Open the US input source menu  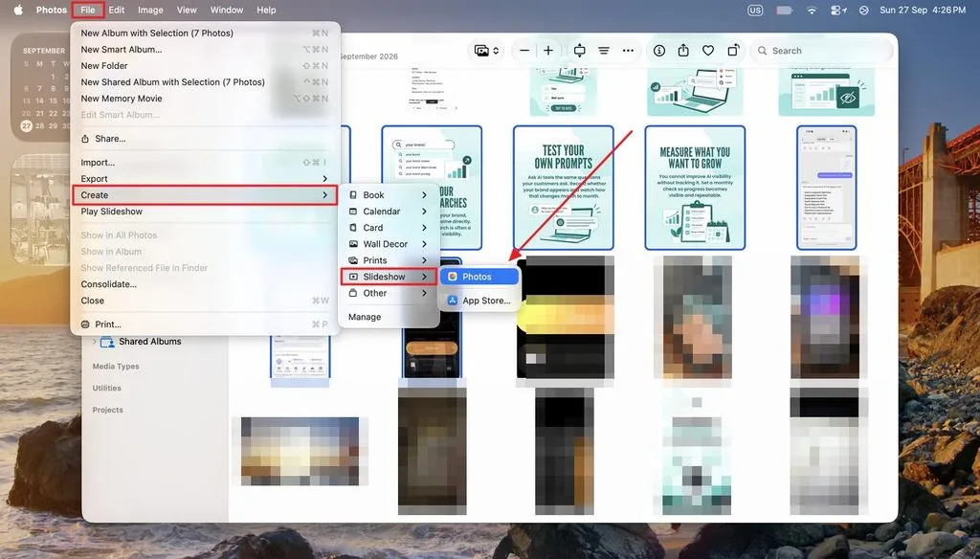coord(755,10)
